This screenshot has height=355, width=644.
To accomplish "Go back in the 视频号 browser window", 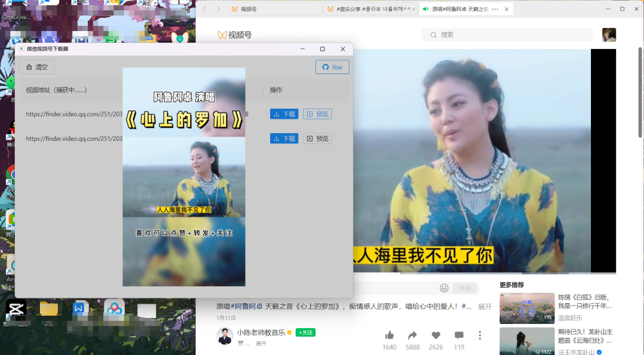I will click(205, 8).
